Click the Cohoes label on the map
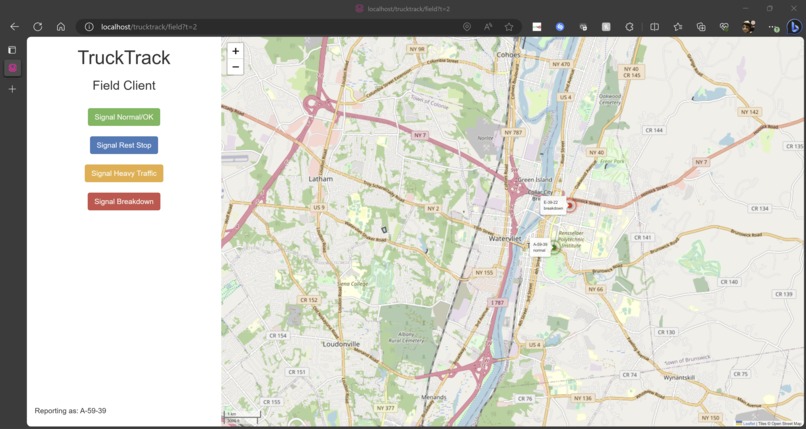Screen dimensions: 806x429 pos(509,54)
